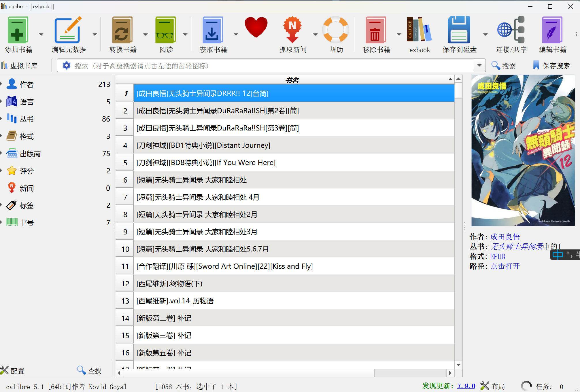Expand the 标签 category
The width and height of the screenshot is (580, 392).
(x=1, y=205)
